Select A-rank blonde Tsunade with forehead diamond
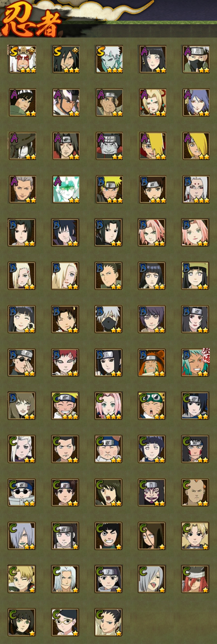 [x=153, y=103]
